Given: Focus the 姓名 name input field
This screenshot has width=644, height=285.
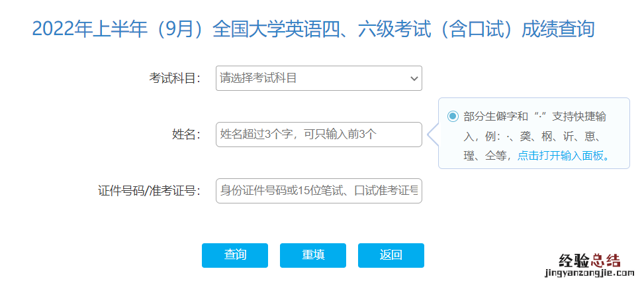Looking at the screenshot, I should coord(318,135).
